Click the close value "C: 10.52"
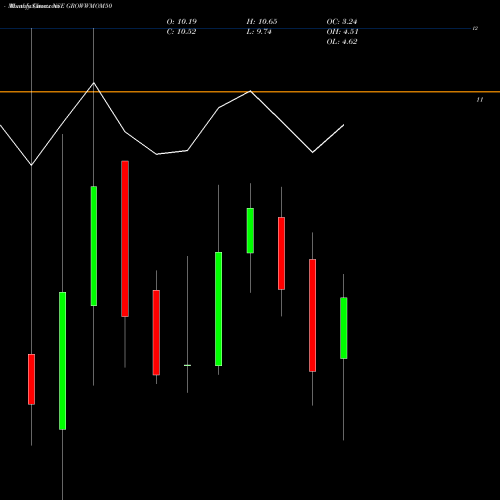Viewport: 500px width, 500px height. click(x=181, y=32)
